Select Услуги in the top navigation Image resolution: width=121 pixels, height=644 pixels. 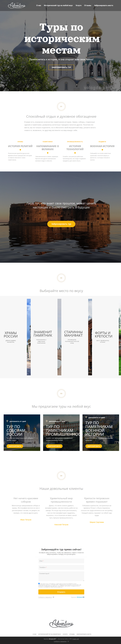coord(78,5)
